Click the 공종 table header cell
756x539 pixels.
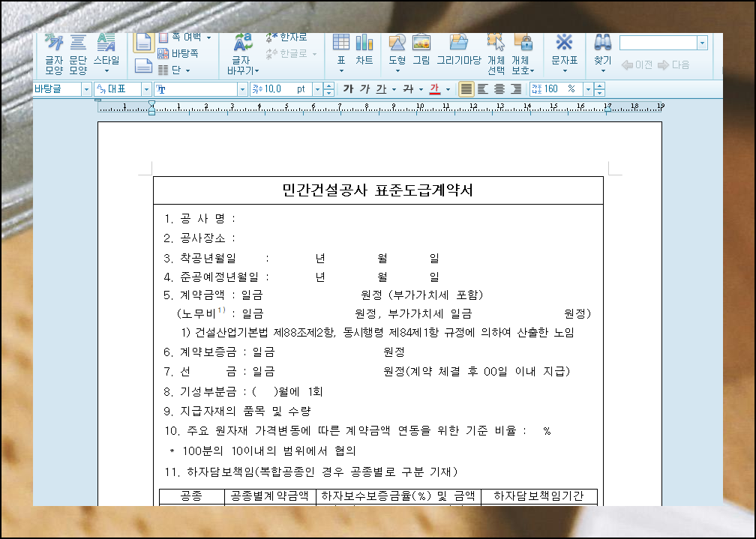pos(192,496)
